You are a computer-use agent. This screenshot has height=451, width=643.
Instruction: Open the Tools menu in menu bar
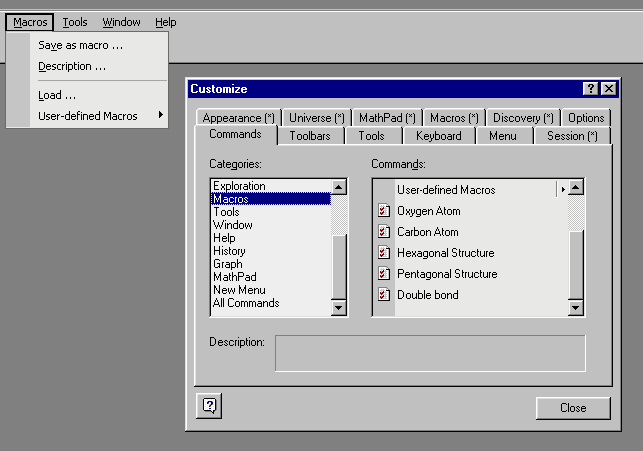[75, 22]
